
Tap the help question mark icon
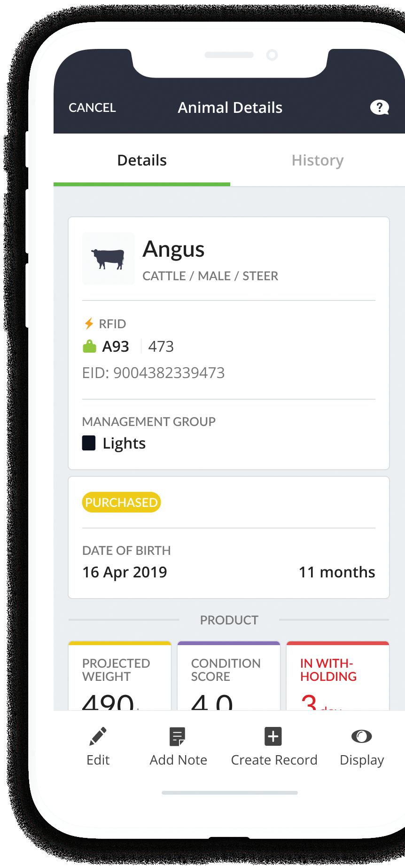click(x=379, y=108)
